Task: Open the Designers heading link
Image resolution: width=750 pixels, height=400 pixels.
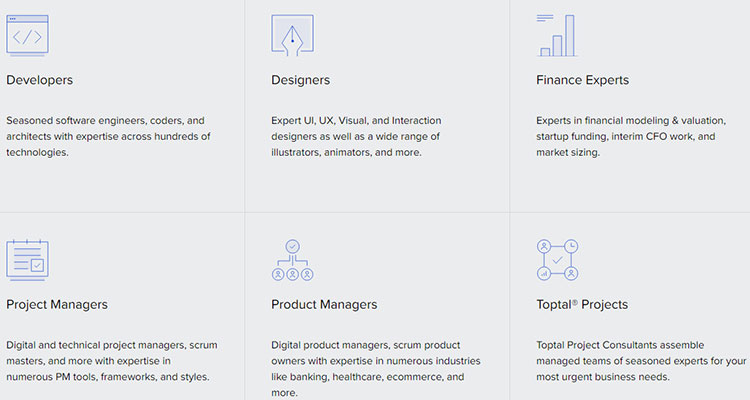Action: [300, 80]
